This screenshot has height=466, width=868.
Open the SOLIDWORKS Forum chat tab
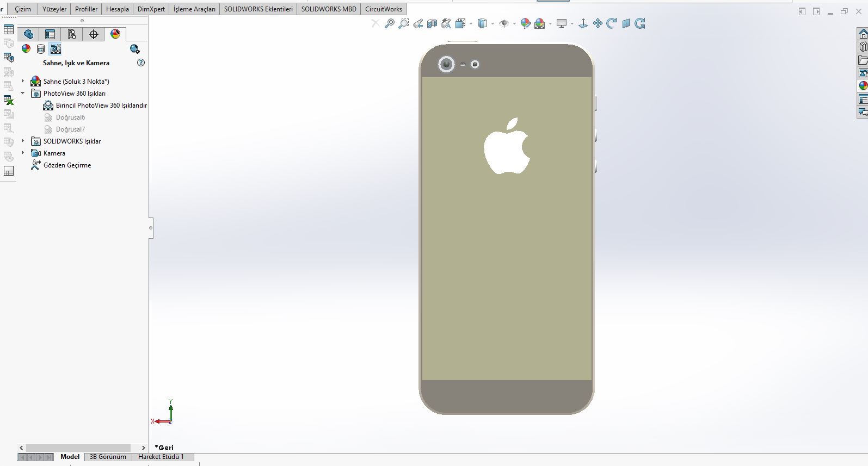point(863,112)
